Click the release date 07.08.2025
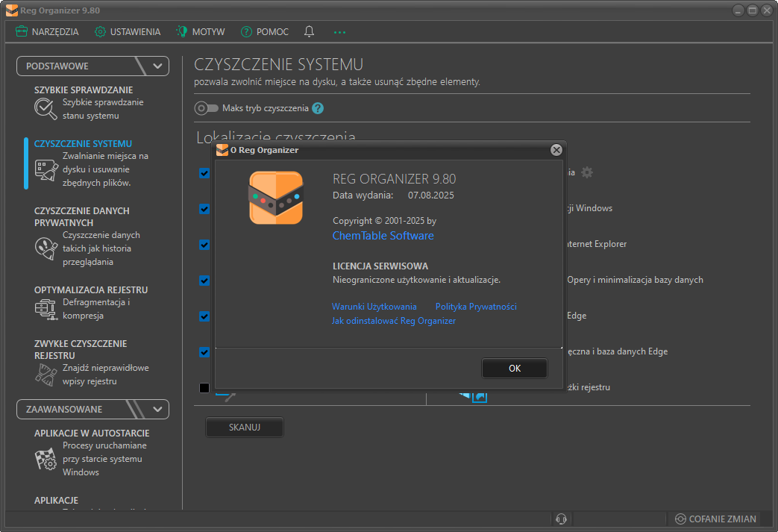 (430, 195)
